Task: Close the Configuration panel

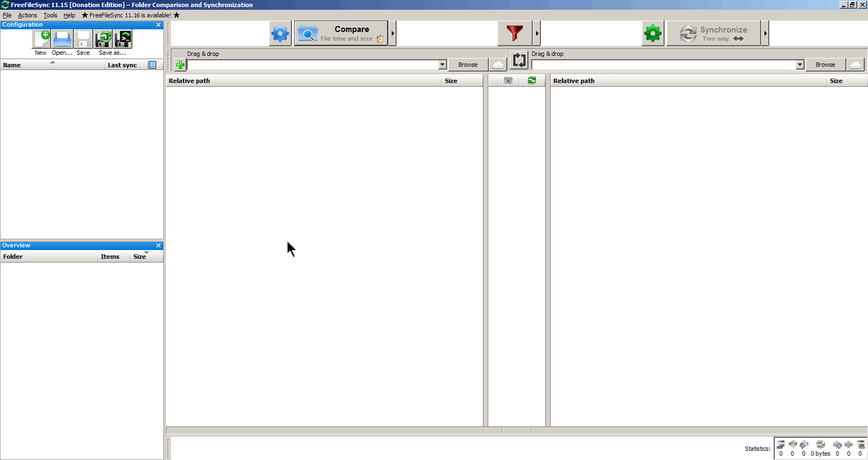Action: point(158,25)
